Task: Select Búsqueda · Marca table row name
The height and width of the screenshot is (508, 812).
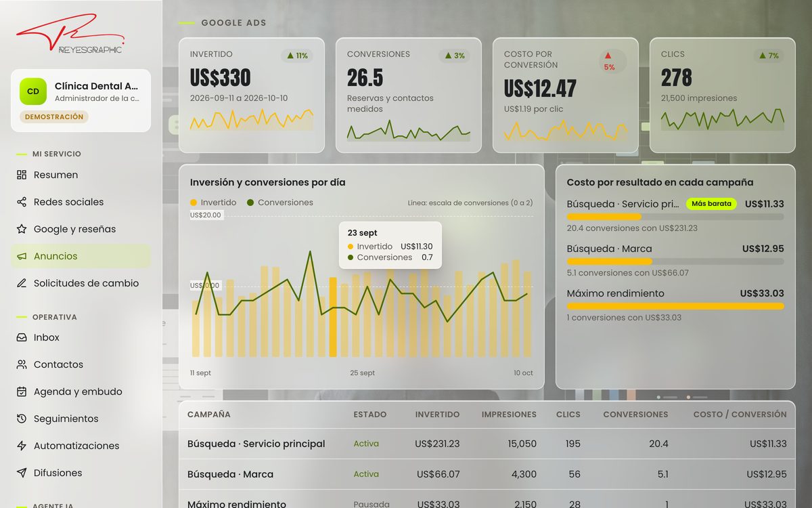Action: [231, 474]
